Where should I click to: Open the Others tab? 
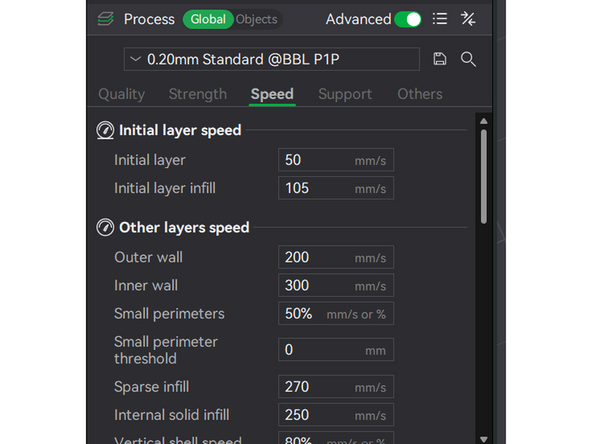click(x=420, y=94)
